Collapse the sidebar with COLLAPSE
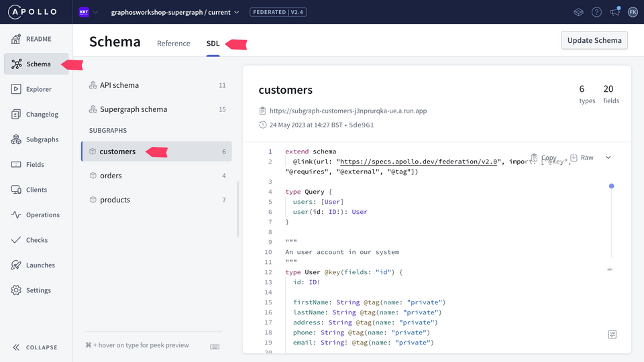The width and height of the screenshot is (644, 362). (35, 347)
